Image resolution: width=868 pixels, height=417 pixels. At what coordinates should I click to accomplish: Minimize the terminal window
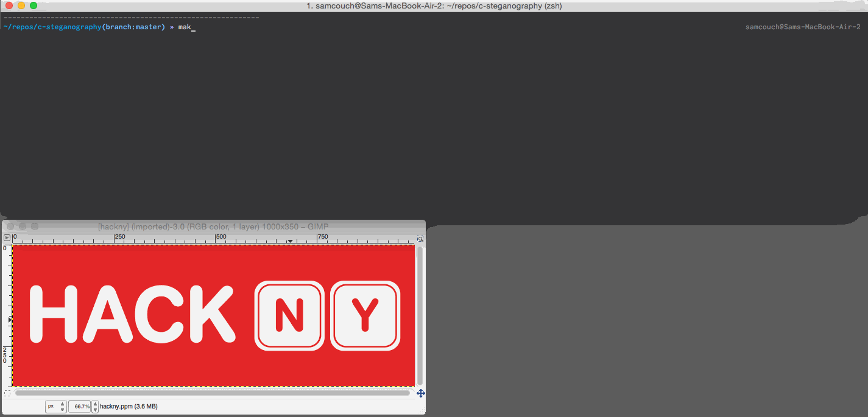21,5
